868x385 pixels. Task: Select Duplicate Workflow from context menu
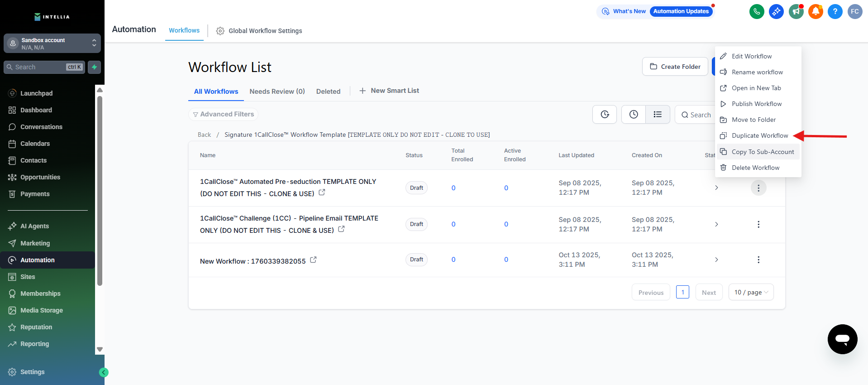click(759, 135)
